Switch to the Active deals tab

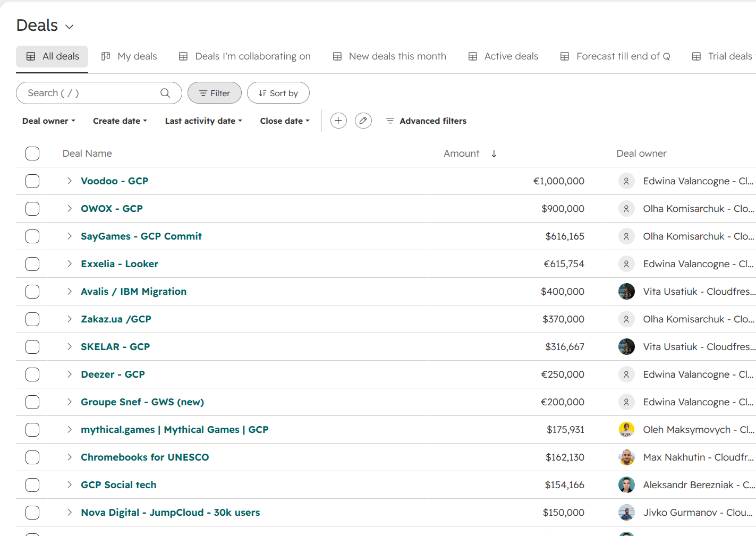coord(503,56)
